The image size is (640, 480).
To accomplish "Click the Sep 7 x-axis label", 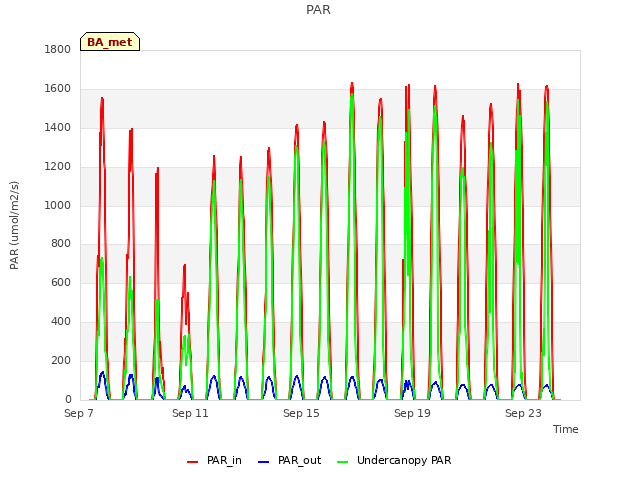I will click(79, 413).
